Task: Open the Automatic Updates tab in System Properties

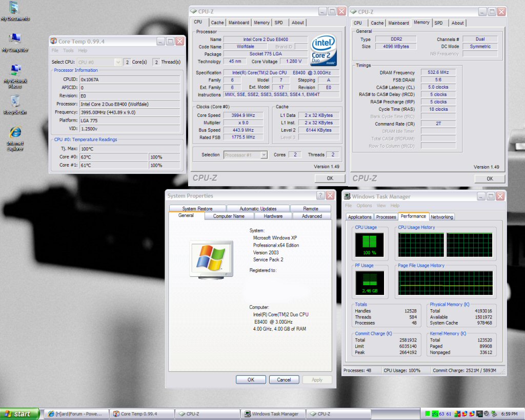Action: 258,208
